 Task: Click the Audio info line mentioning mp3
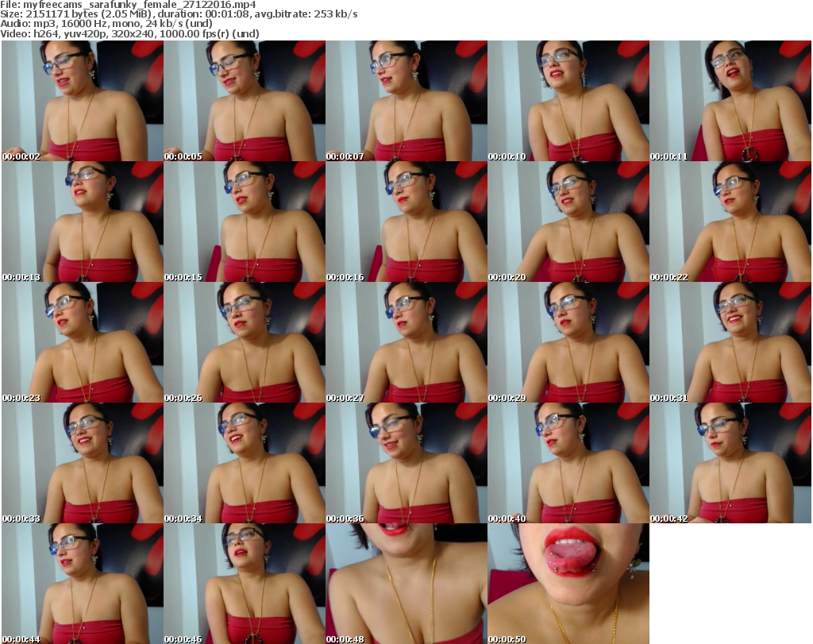click(106, 24)
